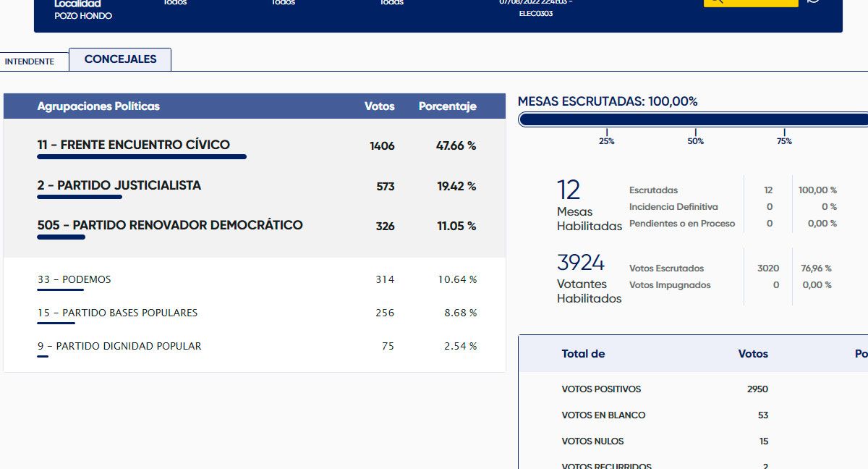Screen dimensions: 868x469
Task: Click the 12 Mesas Habilitadas figure
Action: pyautogui.click(x=569, y=190)
